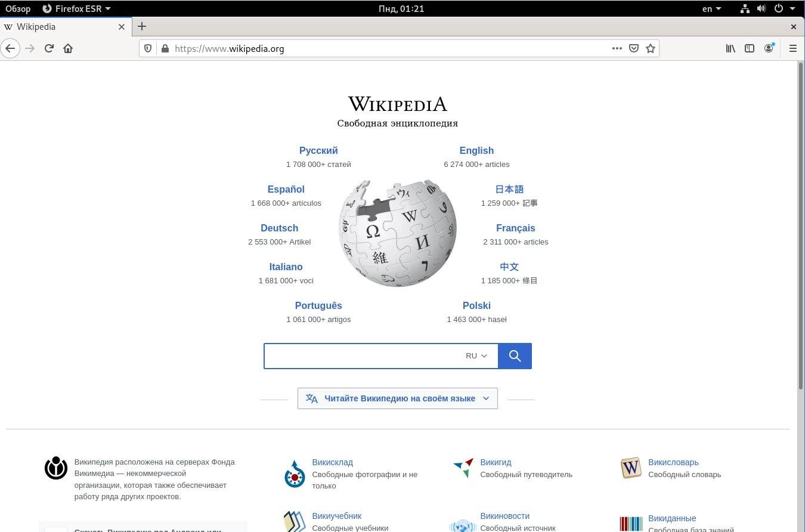The image size is (805, 532).
Task: Open the Italiano Wikipedia link
Action: 286,267
